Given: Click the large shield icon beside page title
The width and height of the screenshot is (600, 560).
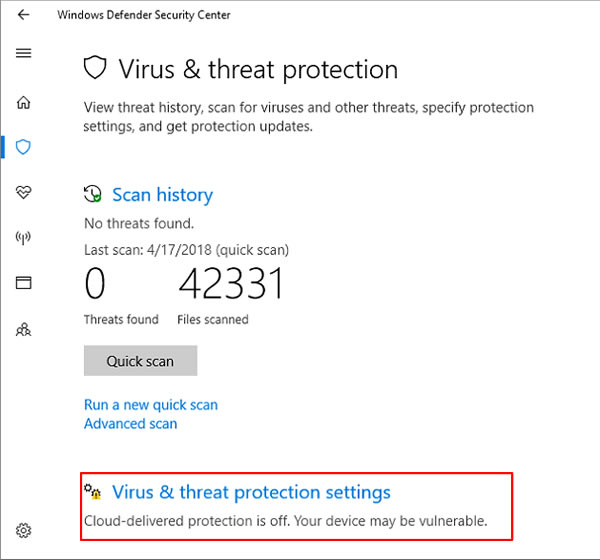Looking at the screenshot, I should [x=95, y=68].
